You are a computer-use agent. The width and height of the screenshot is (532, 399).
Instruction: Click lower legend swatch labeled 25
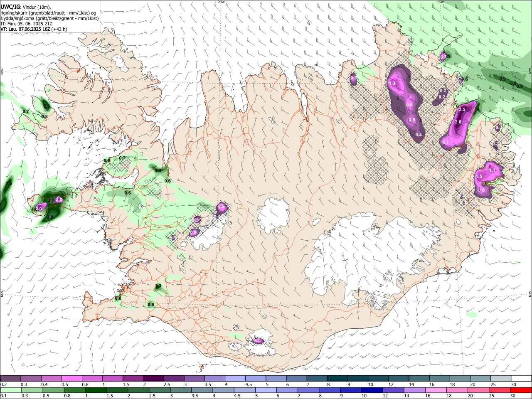[x=499, y=390]
